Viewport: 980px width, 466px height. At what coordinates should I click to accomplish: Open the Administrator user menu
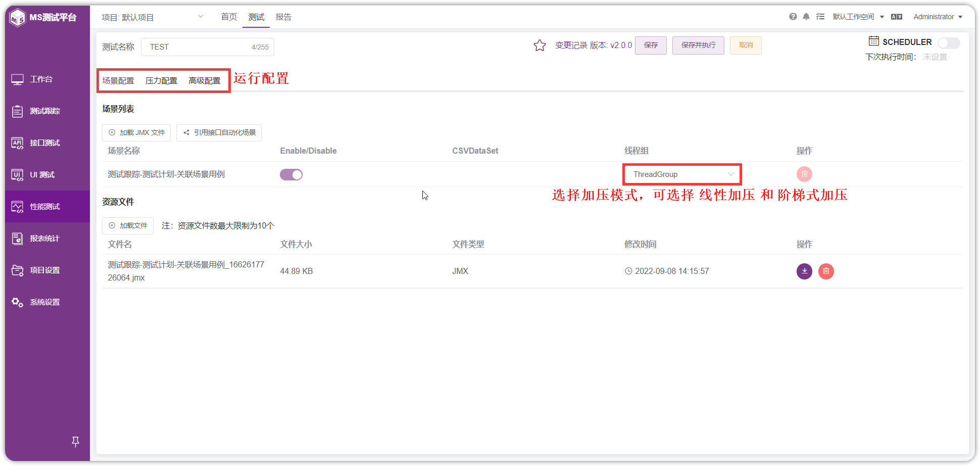(938, 17)
